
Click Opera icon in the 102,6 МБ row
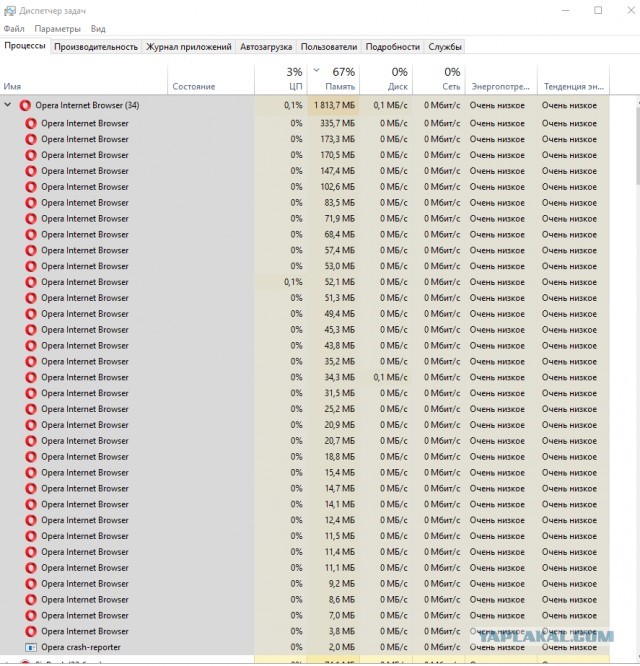31,187
